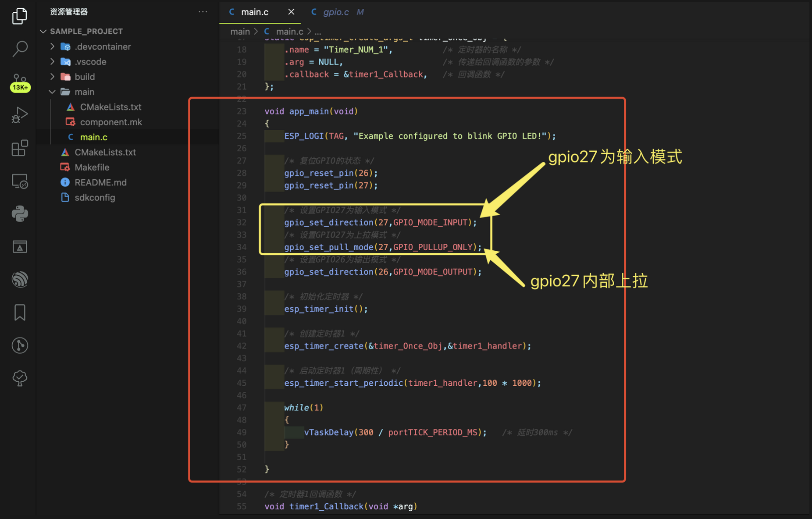This screenshot has height=519, width=812.
Task: Select the main.c editor tab
Action: click(255, 12)
